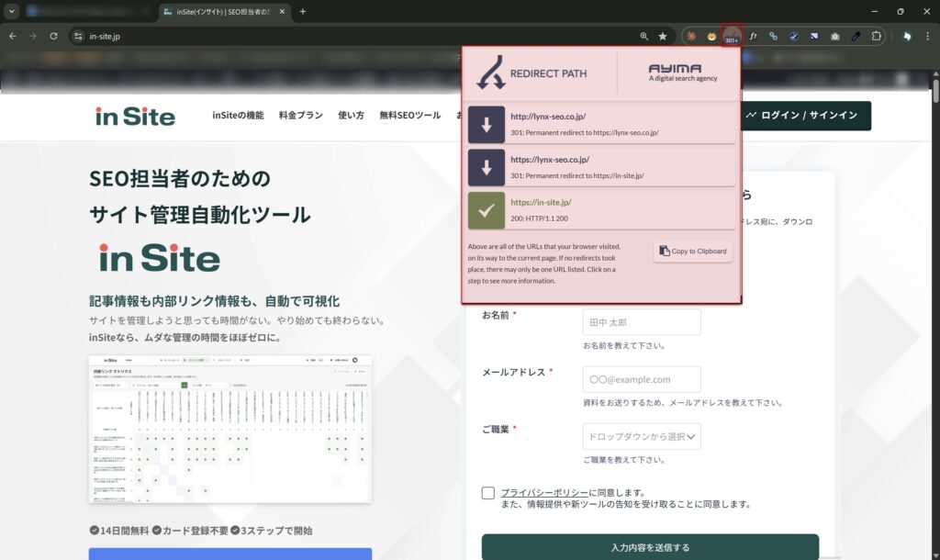Click the pencil extension icon in toolbar
Screen dimensions: 940x560
click(x=856, y=36)
